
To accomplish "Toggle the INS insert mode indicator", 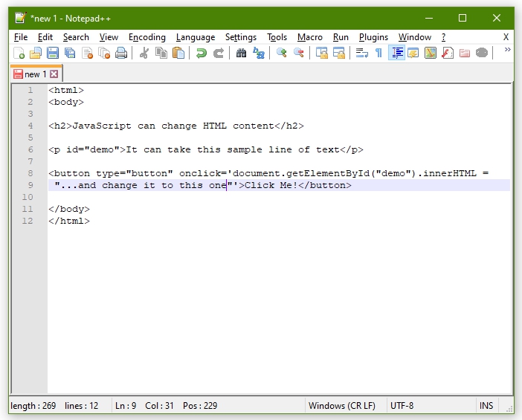I will [x=486, y=406].
